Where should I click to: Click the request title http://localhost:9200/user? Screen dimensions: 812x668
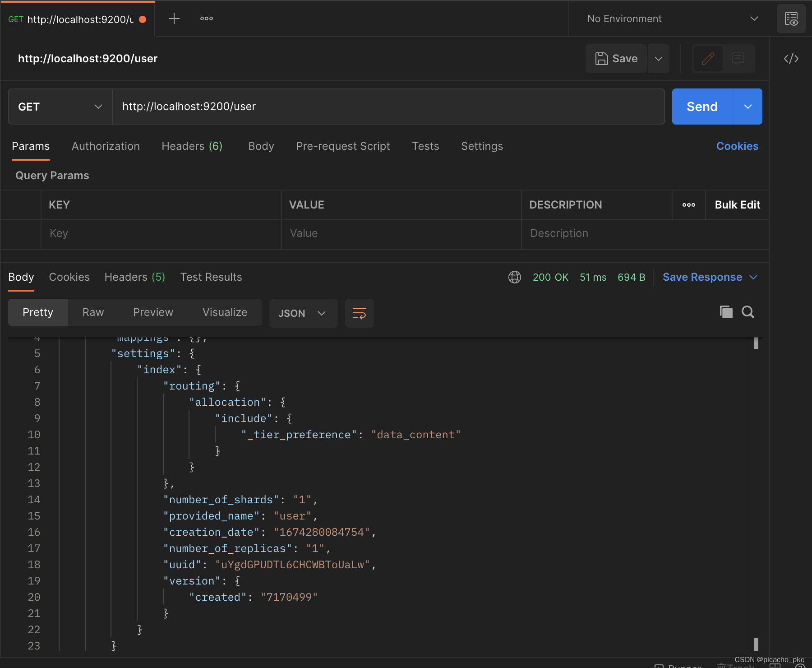tap(88, 59)
